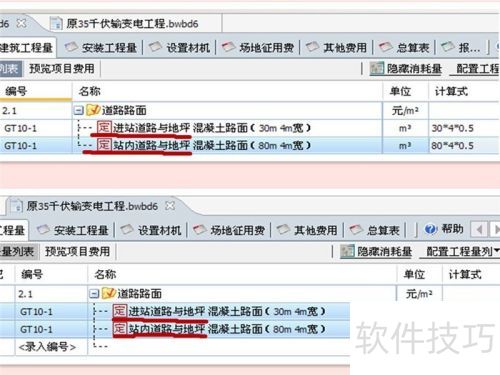500x375 pixels.
Task: Open the 总算表 tab in the top window
Action: click(x=405, y=48)
